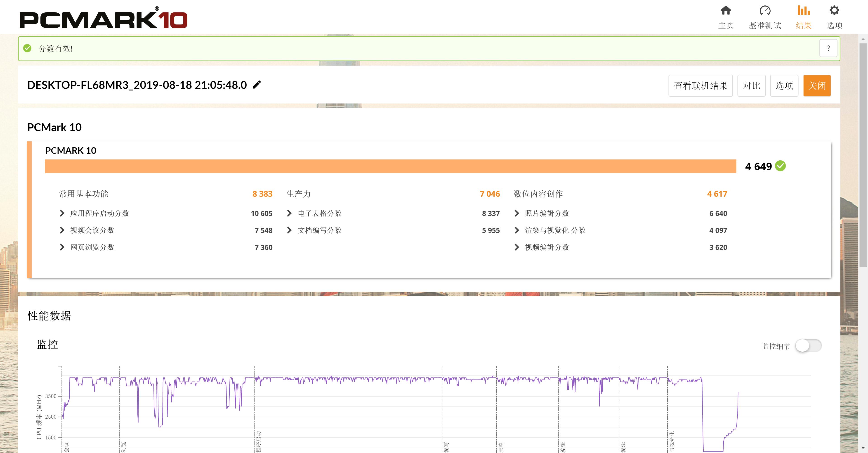868x453 pixels.
Task: Click the green check icon in the 分数有效 banner
Action: 27,49
